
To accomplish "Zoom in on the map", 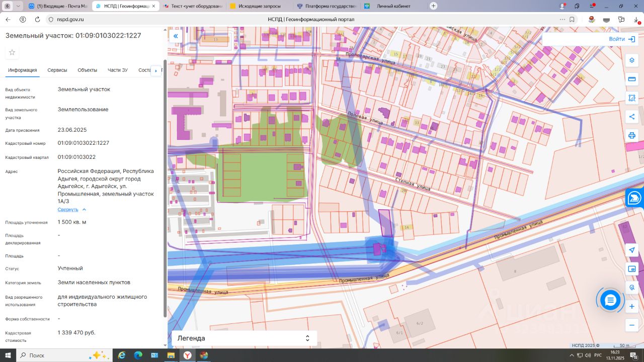I will point(632,306).
